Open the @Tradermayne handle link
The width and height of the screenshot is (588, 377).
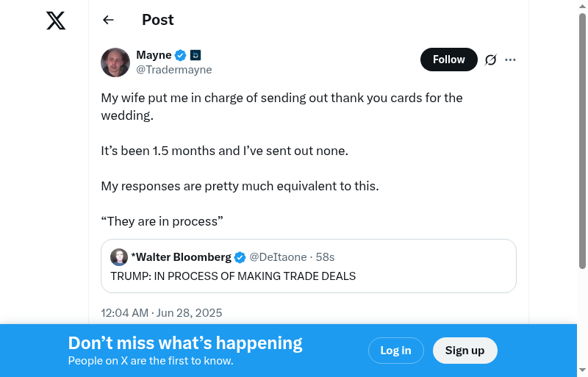(x=174, y=70)
